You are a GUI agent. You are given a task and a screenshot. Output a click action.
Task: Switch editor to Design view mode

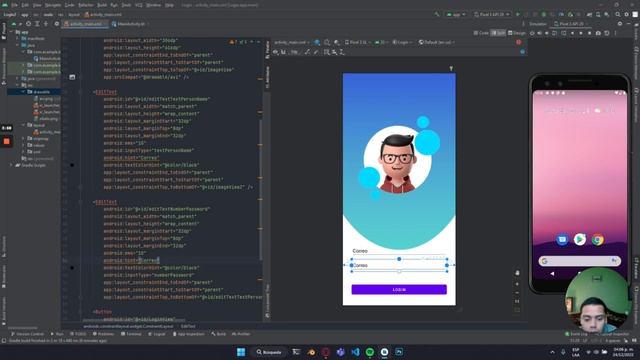coord(516,33)
